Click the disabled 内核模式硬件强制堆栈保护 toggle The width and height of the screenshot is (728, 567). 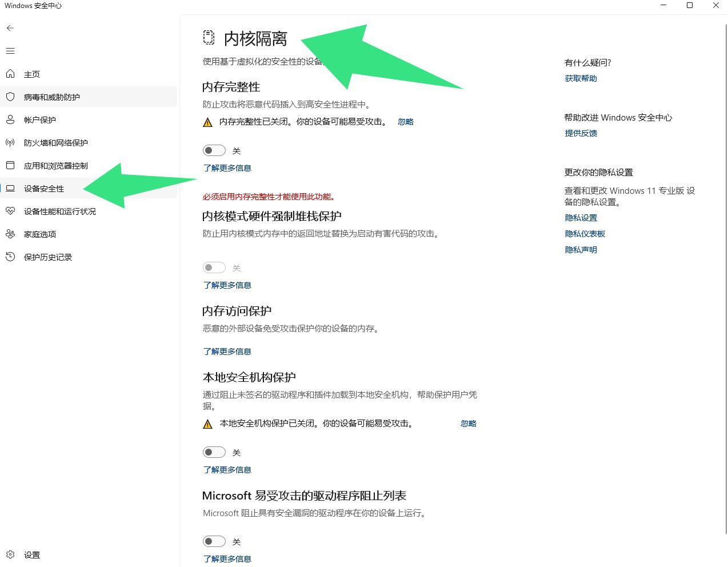pos(214,267)
